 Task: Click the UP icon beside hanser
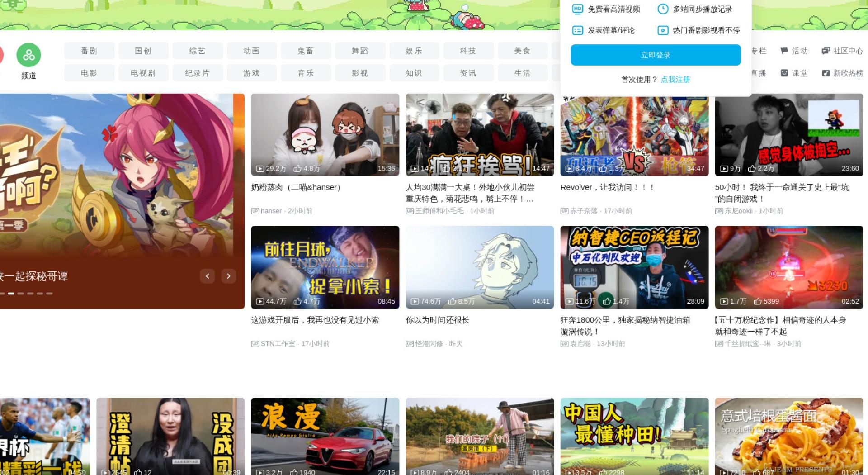[255, 211]
